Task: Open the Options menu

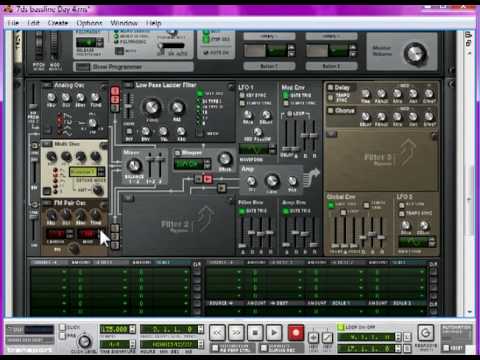Action: coord(89,23)
